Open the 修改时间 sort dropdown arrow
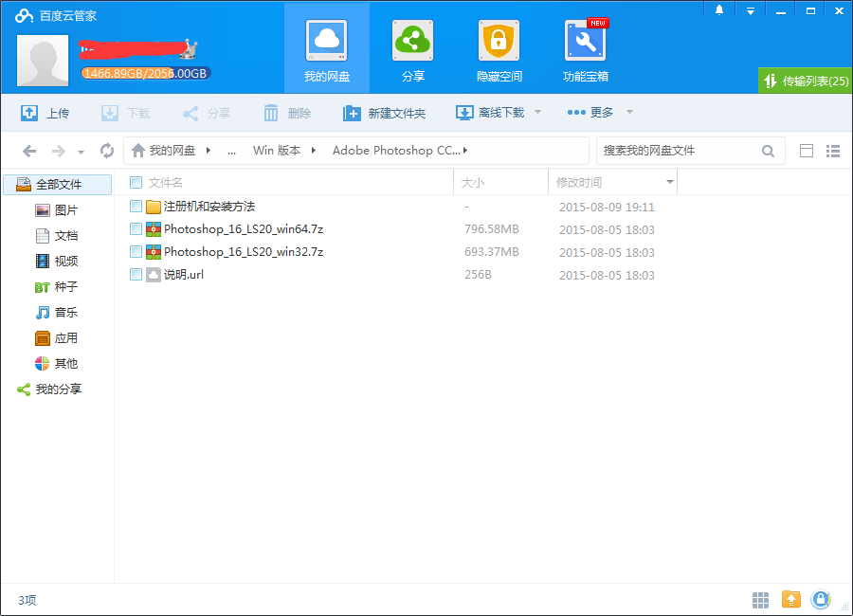This screenshot has width=853, height=616. click(670, 182)
